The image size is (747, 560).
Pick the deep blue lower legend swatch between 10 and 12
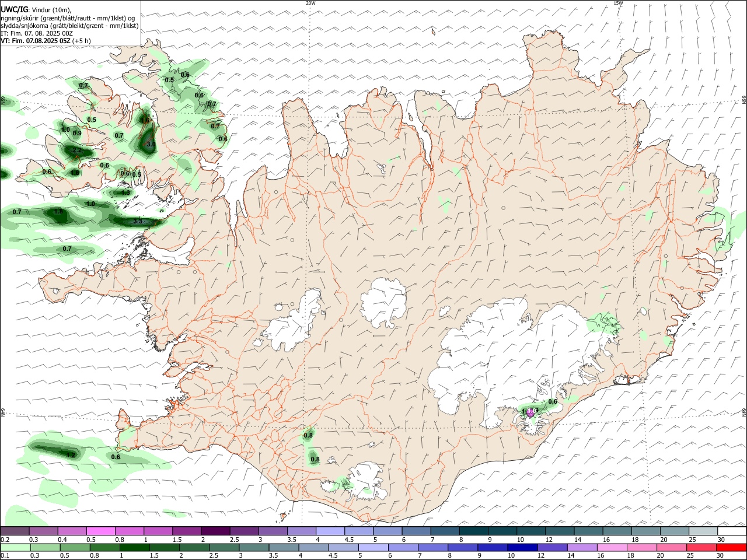tap(522, 547)
